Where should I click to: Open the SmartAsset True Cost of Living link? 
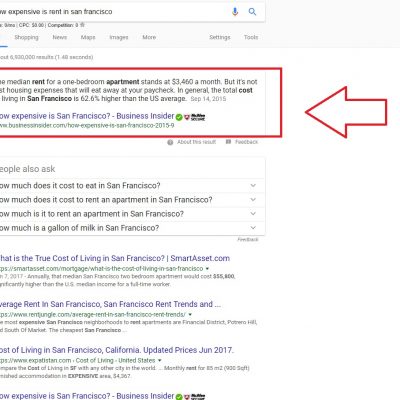[114, 258]
